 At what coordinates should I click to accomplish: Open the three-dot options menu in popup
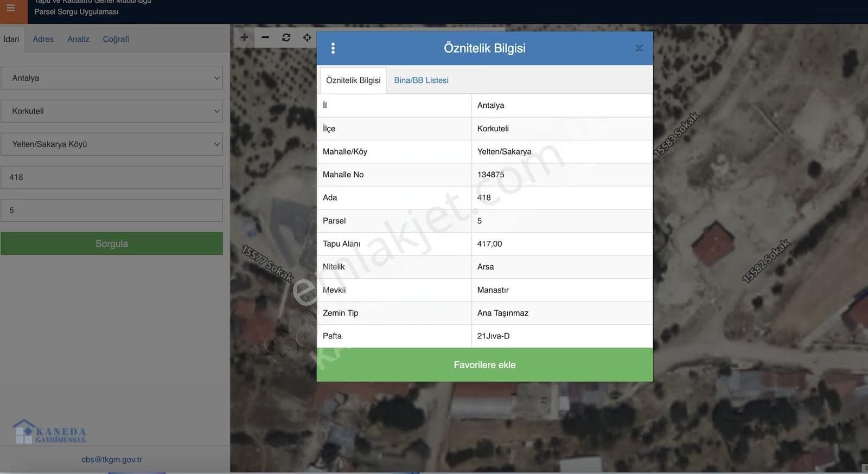coord(333,48)
